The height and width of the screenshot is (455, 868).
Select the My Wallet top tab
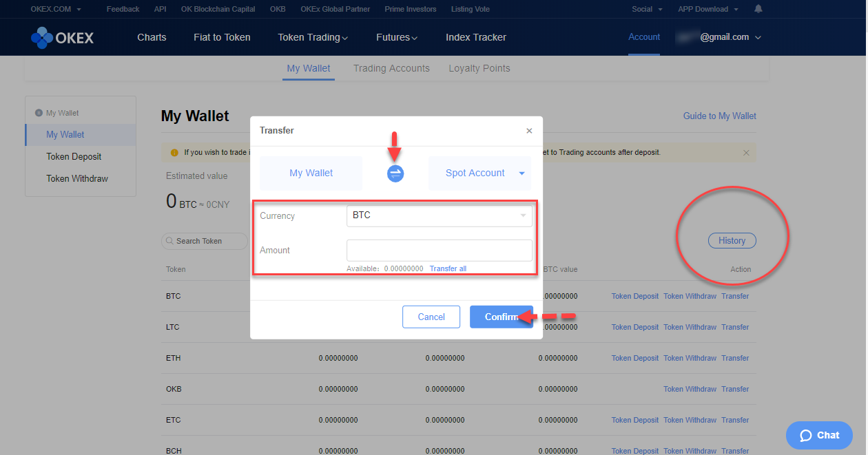pos(309,68)
